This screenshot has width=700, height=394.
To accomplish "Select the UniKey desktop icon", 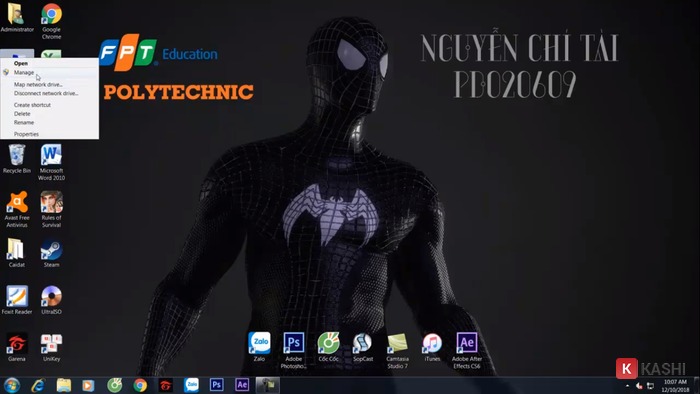I will click(51, 347).
